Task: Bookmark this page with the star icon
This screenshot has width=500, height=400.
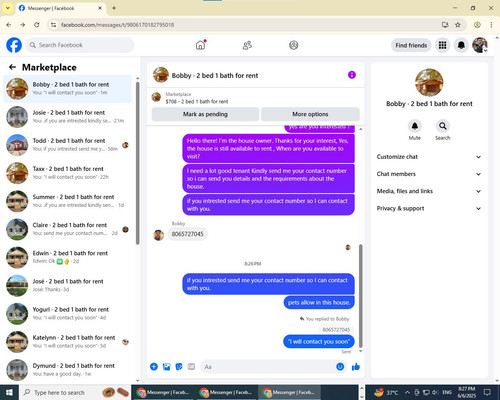Action: [458, 25]
